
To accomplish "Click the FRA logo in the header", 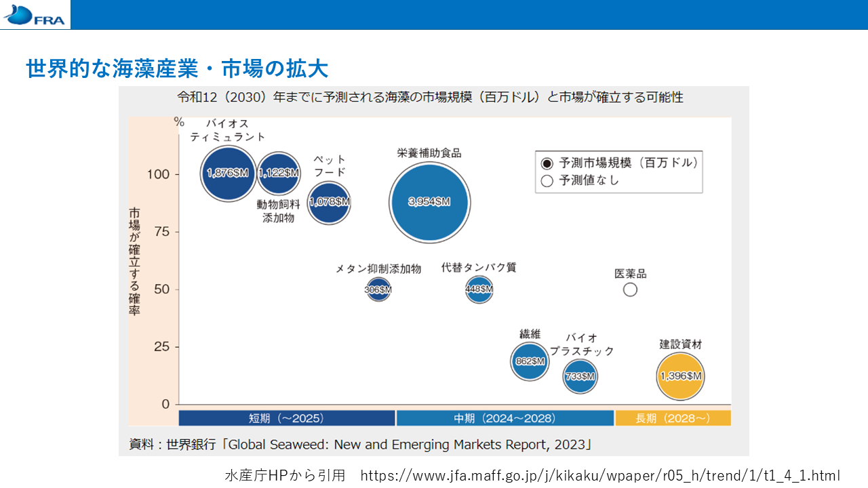I will click(x=35, y=15).
